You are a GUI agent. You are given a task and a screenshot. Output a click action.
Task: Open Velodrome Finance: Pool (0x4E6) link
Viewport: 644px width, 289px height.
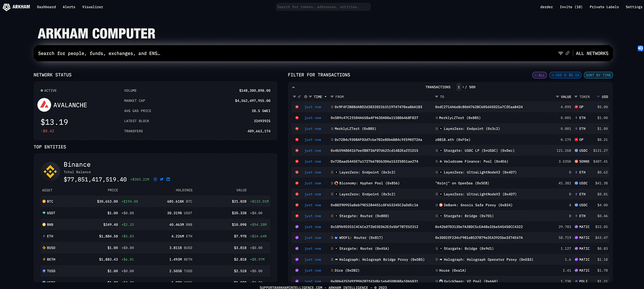475,162
